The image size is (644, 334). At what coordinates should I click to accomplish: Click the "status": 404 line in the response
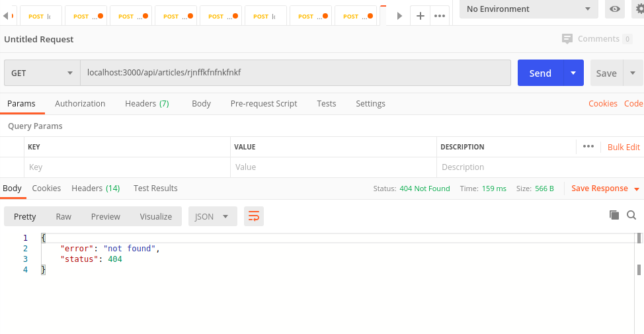click(x=91, y=259)
